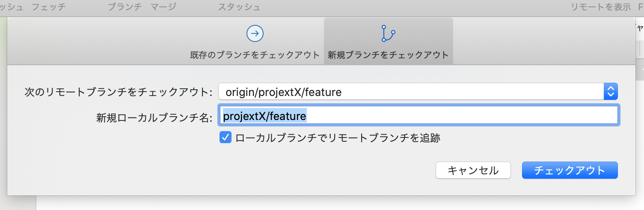Toggle the remote branch tracking checkbox
The image size is (644, 210).
(x=225, y=138)
